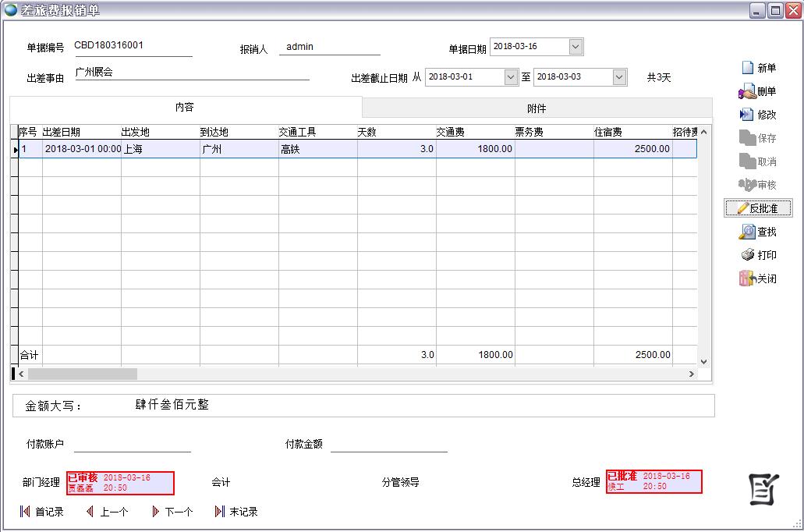Click the 修改 (edit) icon
804x532 pixels.
pyautogui.click(x=748, y=115)
